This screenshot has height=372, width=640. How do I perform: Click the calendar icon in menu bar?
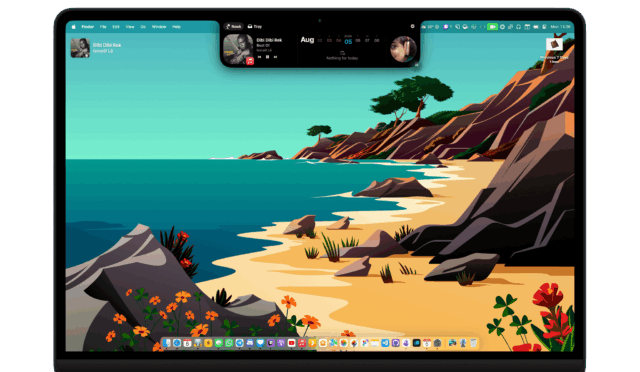pyautogui.click(x=527, y=27)
